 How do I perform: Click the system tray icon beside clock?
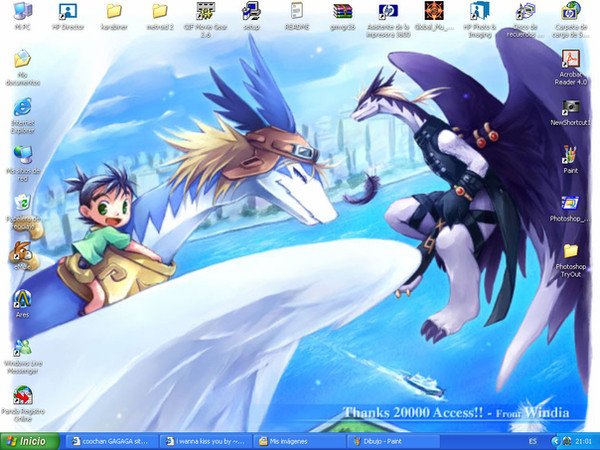[x=567, y=441]
